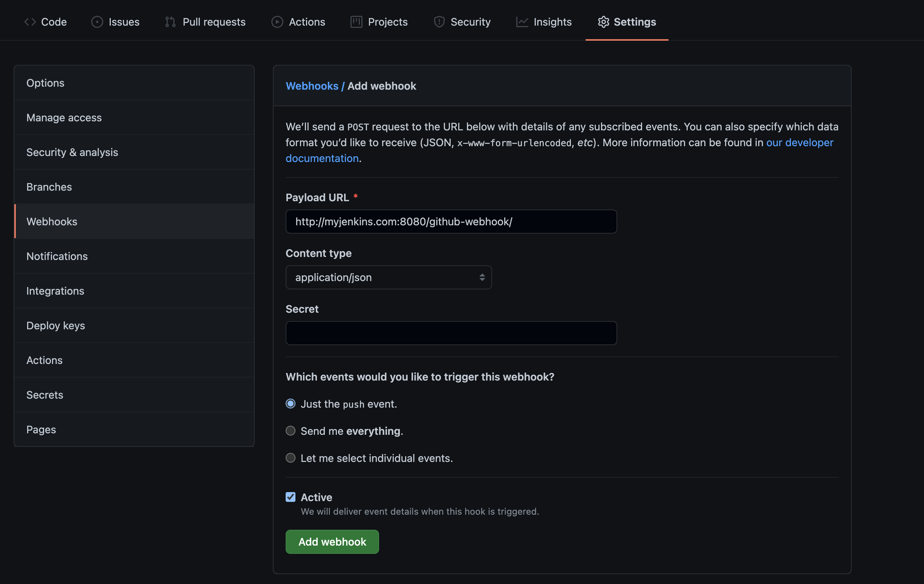
Task: Click the Pull requests branch icon
Action: [x=170, y=22]
